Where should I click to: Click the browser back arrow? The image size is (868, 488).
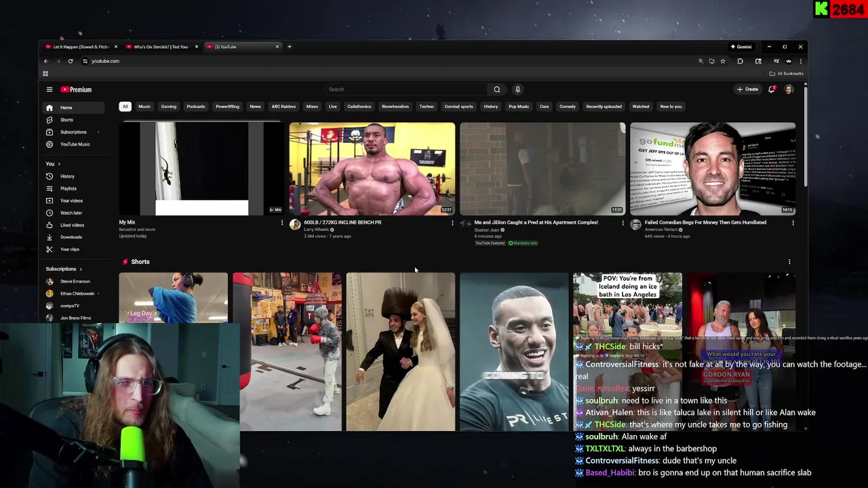point(46,61)
